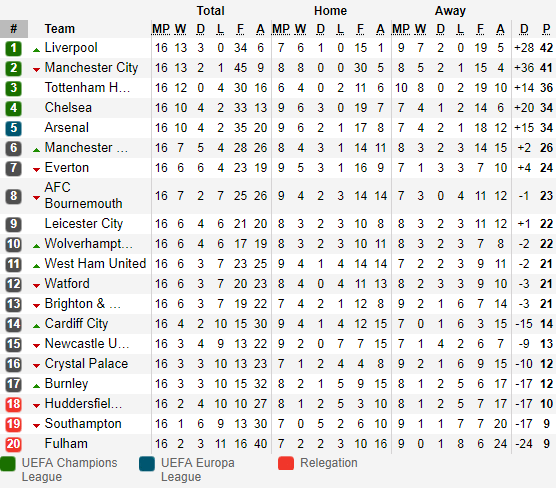The image size is (556, 488).
Task: Click the green UEFA Champions League legend swatch
Action: coord(8,464)
